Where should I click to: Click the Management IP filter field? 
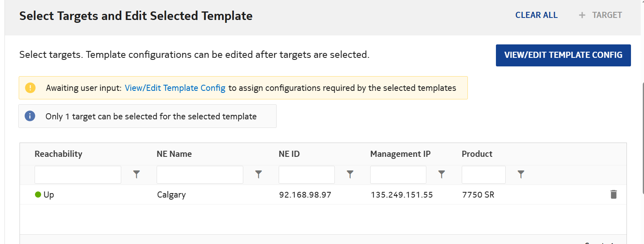pos(398,175)
